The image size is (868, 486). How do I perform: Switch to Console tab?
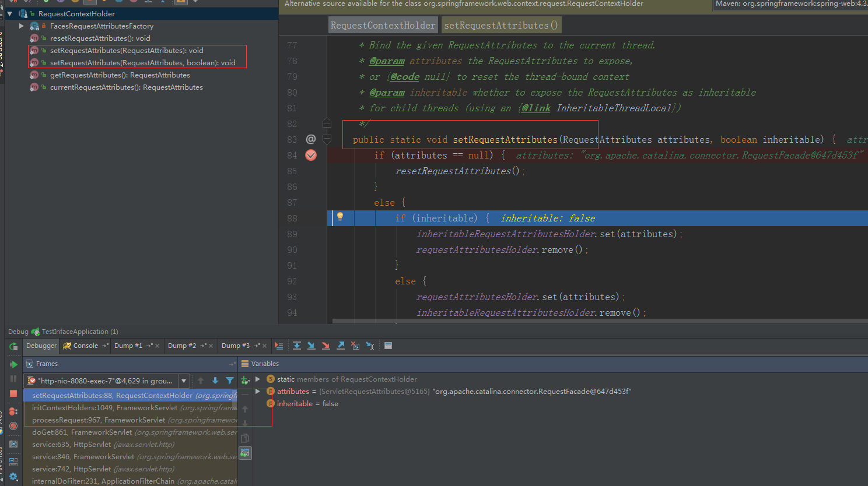85,346
